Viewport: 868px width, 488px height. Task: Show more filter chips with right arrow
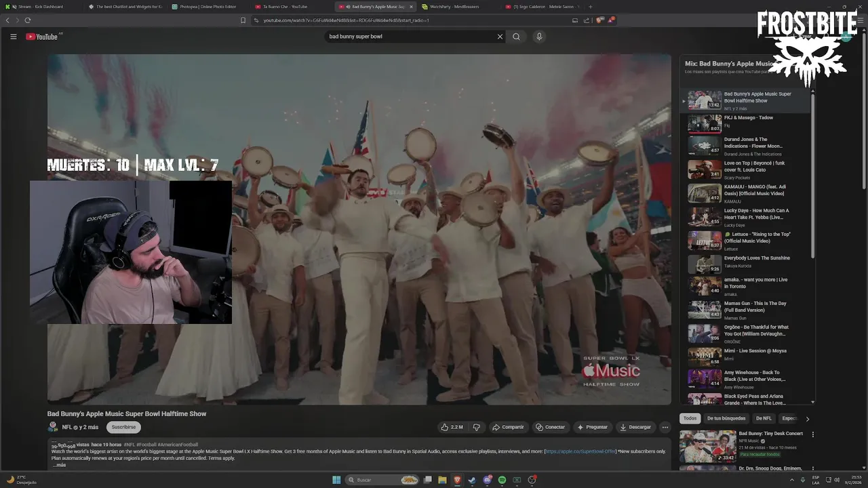point(807,419)
